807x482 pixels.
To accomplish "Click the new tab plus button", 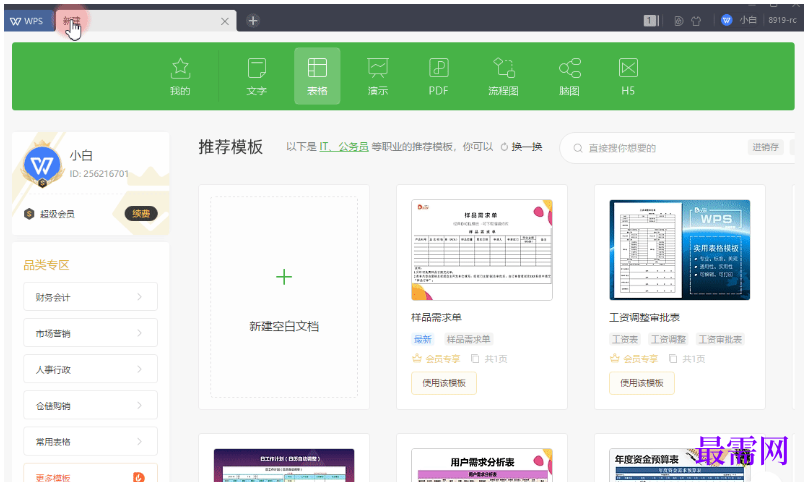I will tap(254, 20).
